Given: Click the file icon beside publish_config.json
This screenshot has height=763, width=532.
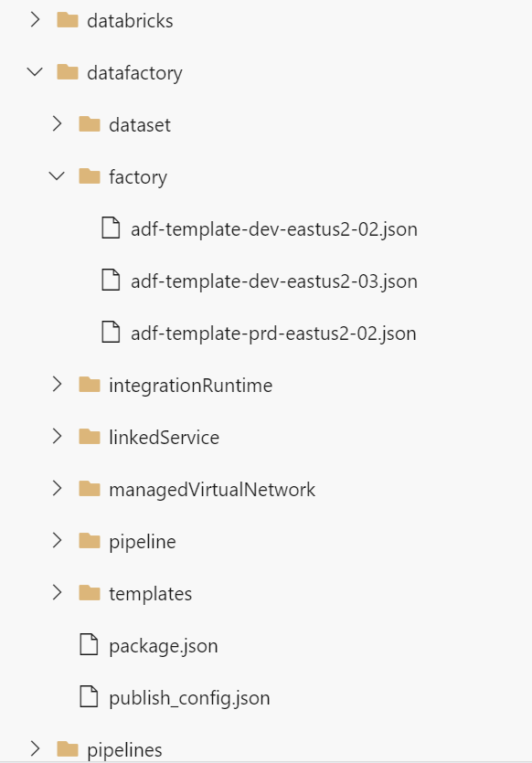Looking at the screenshot, I should (90, 697).
